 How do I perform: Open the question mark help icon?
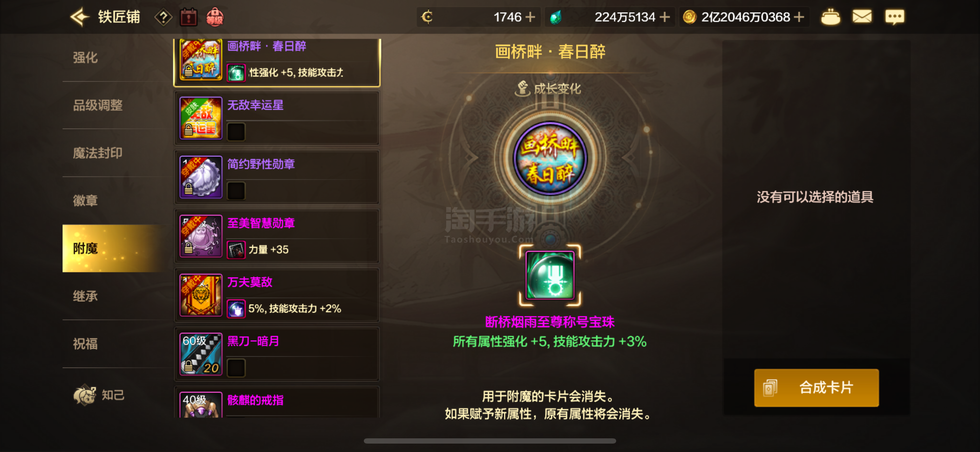[163, 18]
